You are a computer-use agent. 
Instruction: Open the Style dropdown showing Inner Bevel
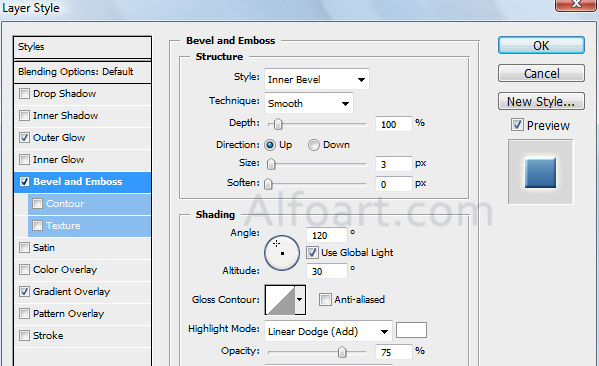tap(317, 79)
